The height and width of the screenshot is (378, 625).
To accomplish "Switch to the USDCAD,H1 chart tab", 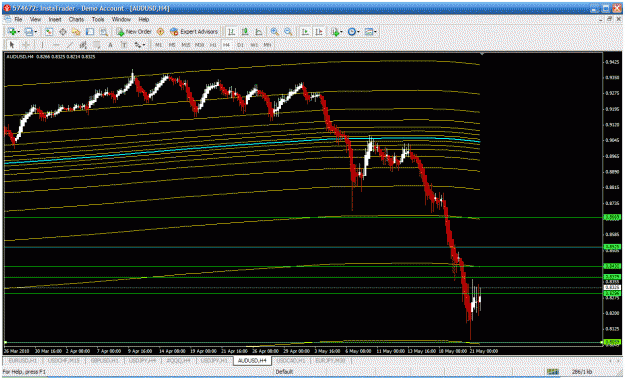I will 291,361.
